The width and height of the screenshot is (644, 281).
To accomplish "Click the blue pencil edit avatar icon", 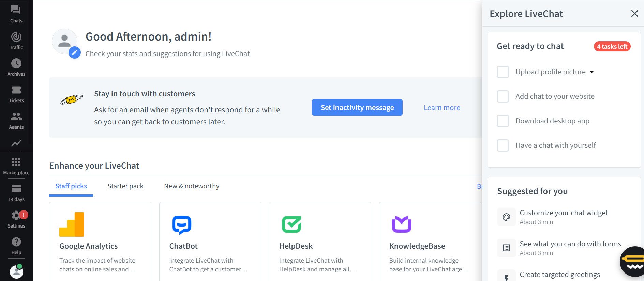I will [75, 52].
